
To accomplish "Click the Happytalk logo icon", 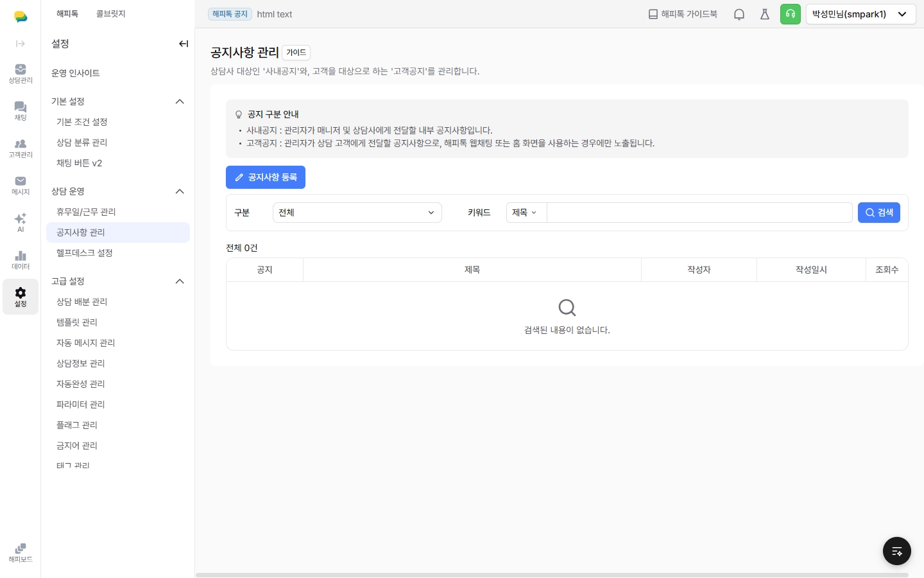I will coord(21,17).
